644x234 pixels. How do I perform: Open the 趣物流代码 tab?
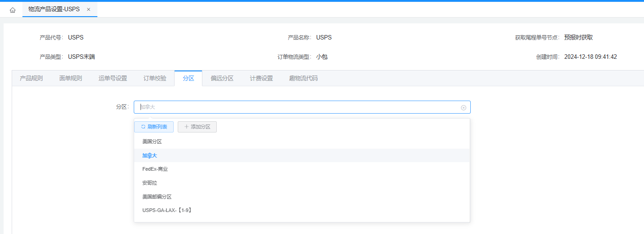click(x=303, y=78)
